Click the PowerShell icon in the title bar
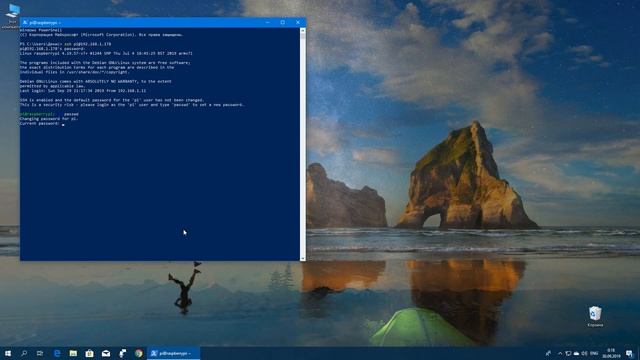 (25, 22)
